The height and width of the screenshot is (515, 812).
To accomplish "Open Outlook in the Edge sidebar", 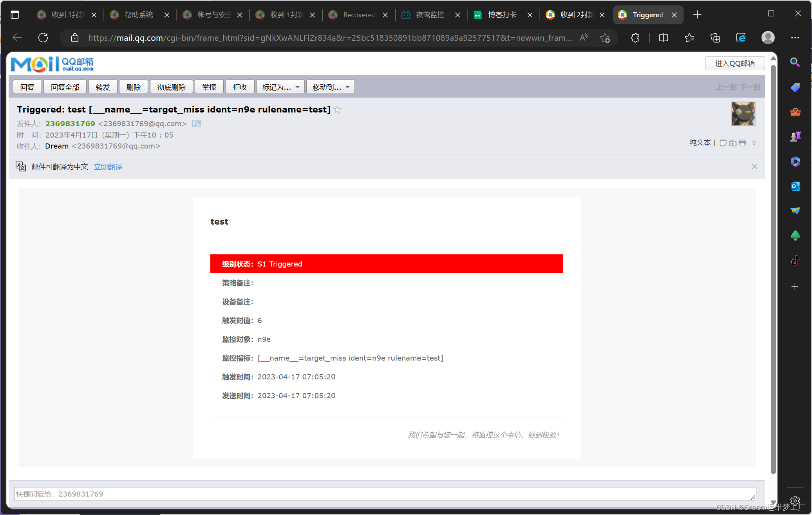I will [795, 186].
